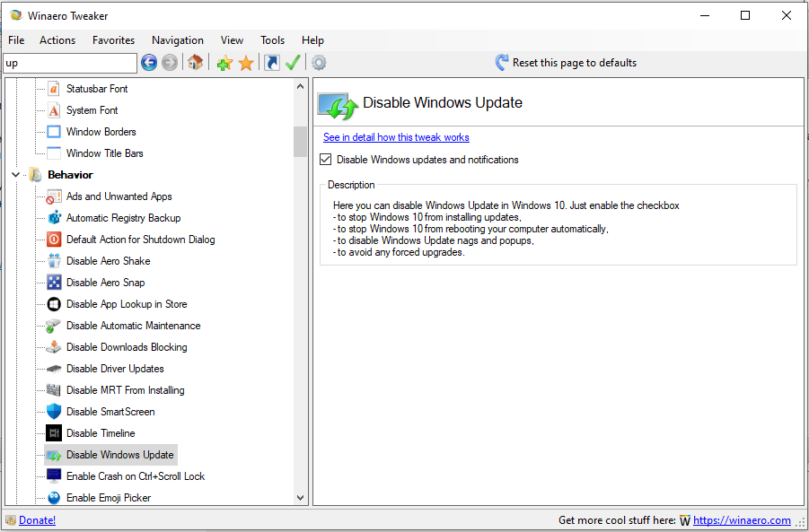Click the green checkmark apply icon
Screen dimensions: 809x532
coord(293,63)
